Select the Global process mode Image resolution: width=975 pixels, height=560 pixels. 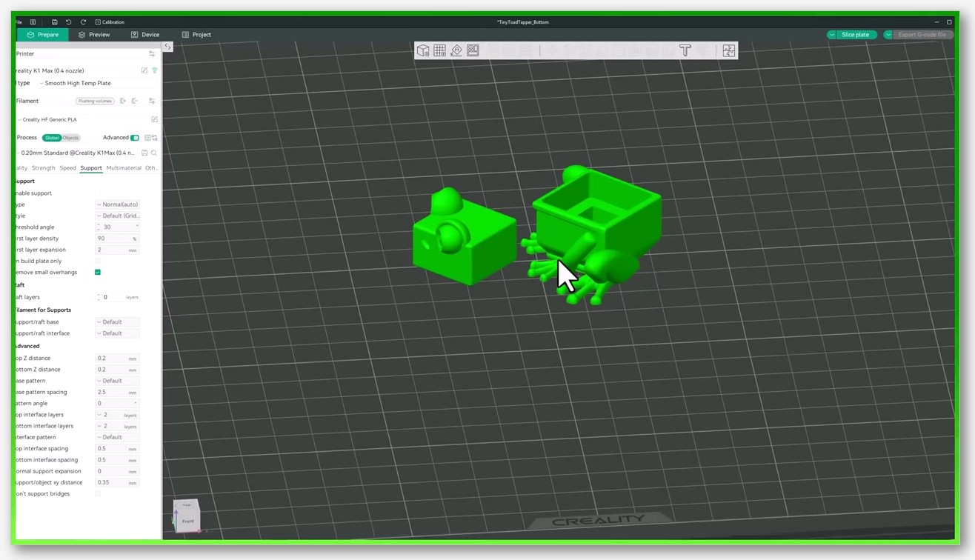tap(51, 138)
